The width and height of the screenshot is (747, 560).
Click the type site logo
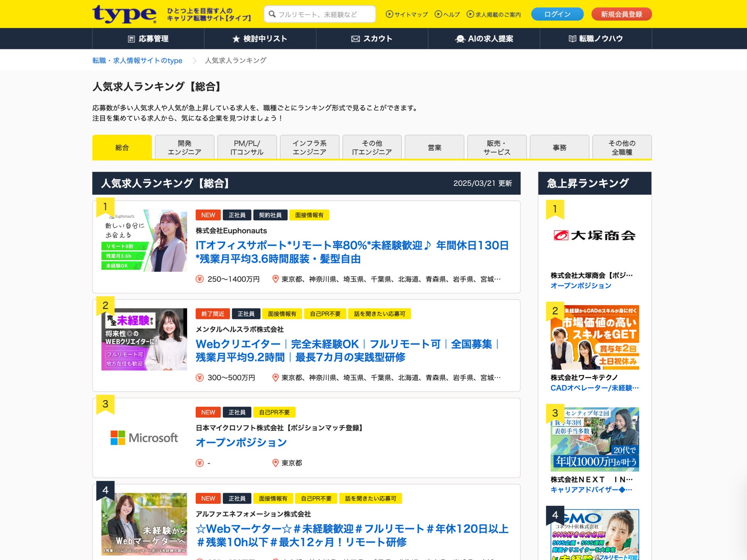(124, 14)
